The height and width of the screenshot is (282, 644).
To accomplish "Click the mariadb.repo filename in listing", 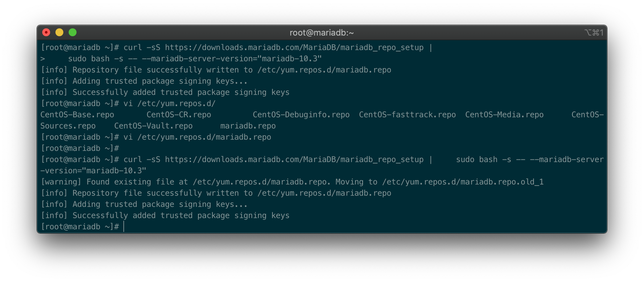I will click(248, 126).
